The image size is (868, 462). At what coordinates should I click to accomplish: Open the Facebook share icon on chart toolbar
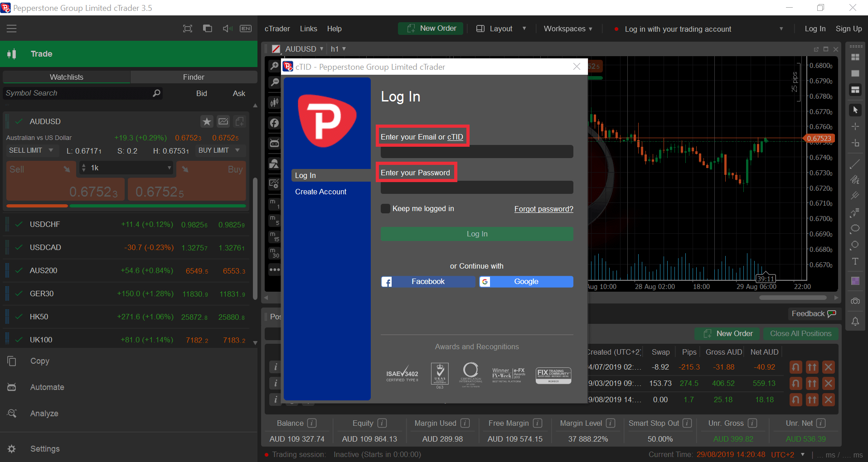(x=274, y=123)
